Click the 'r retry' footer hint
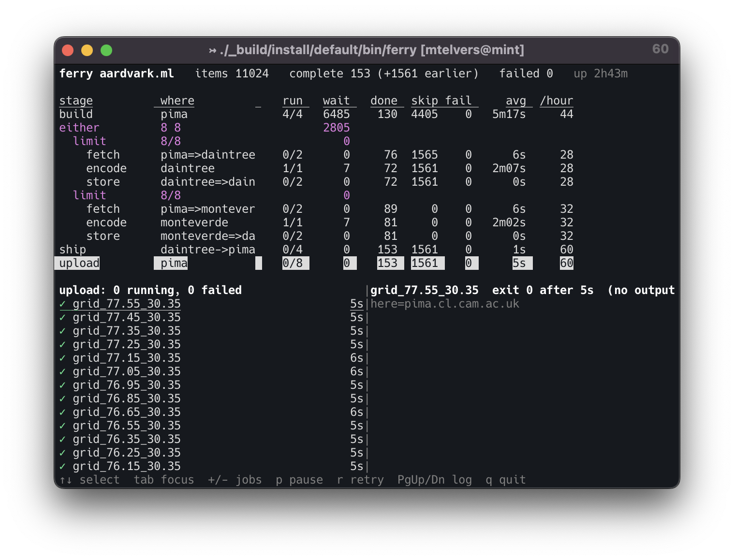 [360, 480]
